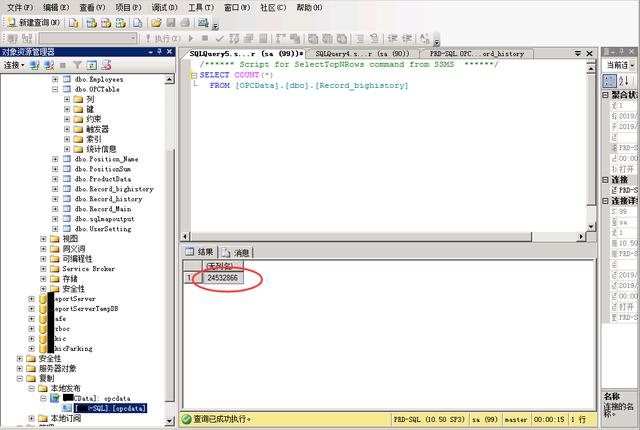Collapse the dbo.OPCTable node
The width and height of the screenshot is (640, 430).
click(55, 89)
